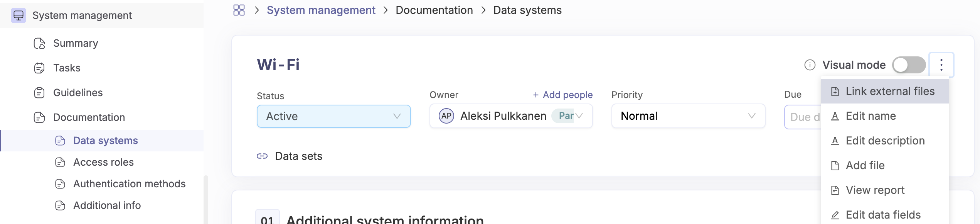Open the Data sets link
980x224 pixels.
[x=299, y=156]
